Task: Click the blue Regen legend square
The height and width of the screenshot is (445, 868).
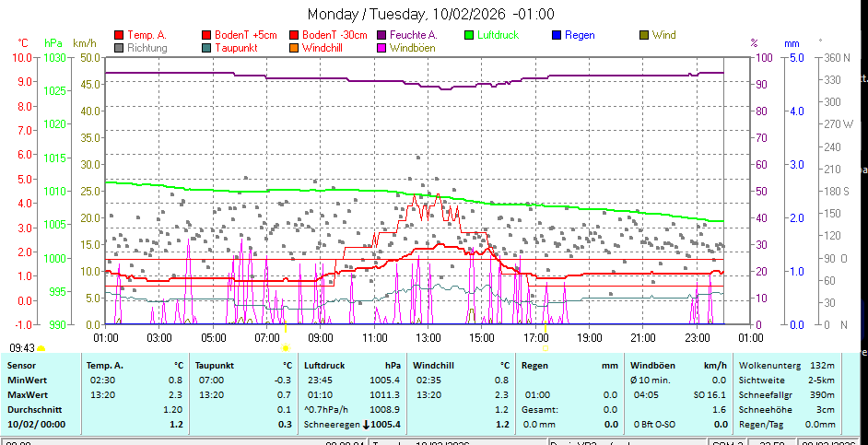Action: [557, 35]
